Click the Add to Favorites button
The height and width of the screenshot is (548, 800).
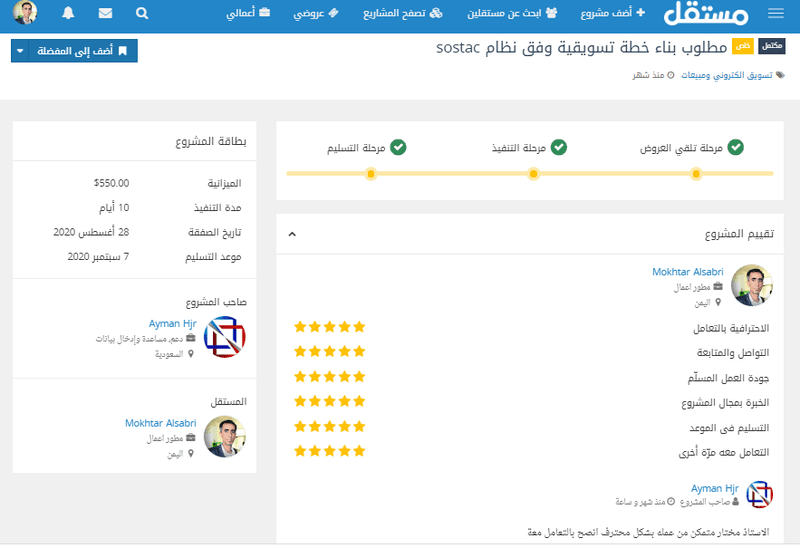[86, 51]
